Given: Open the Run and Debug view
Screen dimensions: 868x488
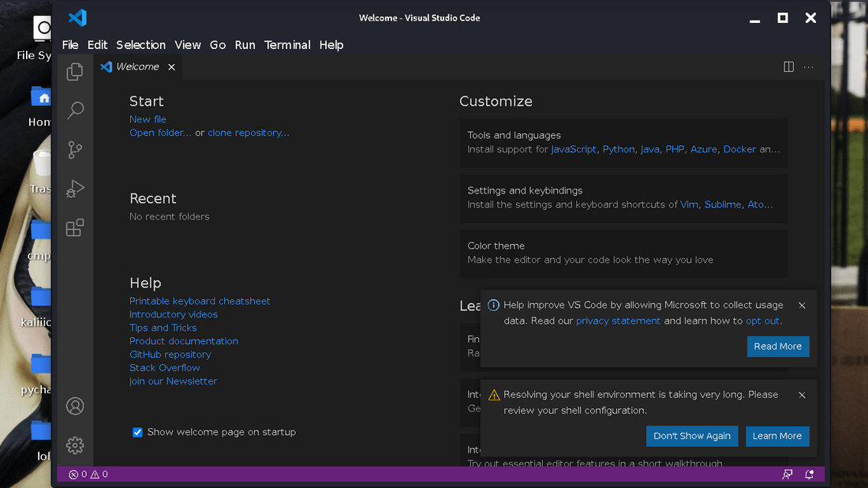Looking at the screenshot, I should coord(75,189).
